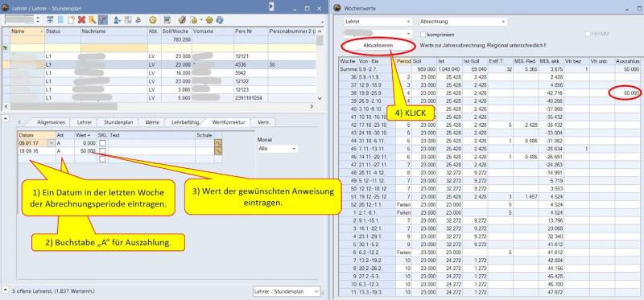Click the pencil button in the 09.01.17 row
The height and width of the screenshot is (300, 644).
tap(218, 143)
